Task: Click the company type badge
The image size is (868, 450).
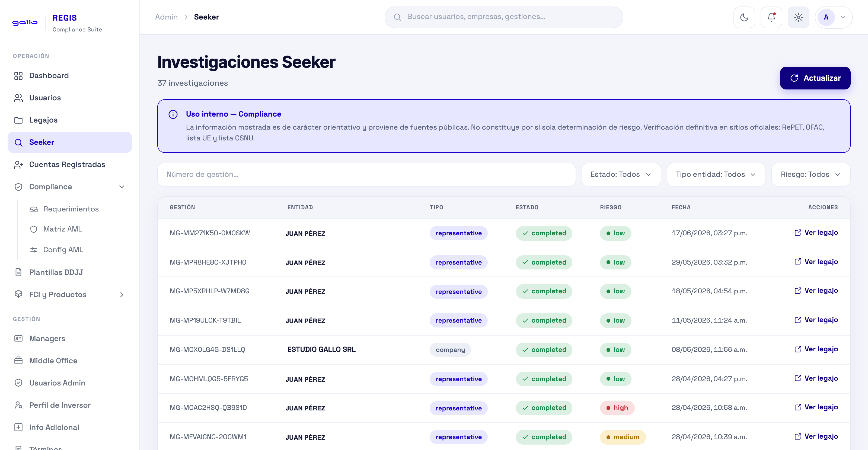Action: coord(450,350)
